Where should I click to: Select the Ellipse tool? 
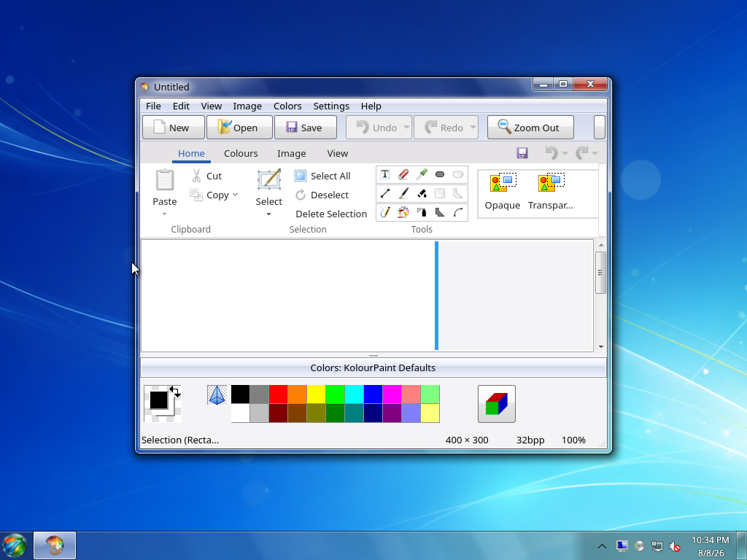click(458, 174)
